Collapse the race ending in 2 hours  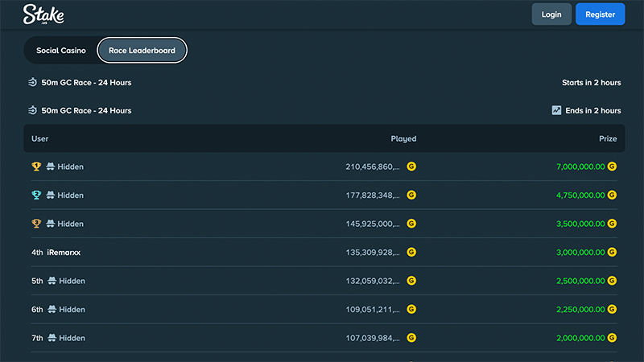click(324, 110)
